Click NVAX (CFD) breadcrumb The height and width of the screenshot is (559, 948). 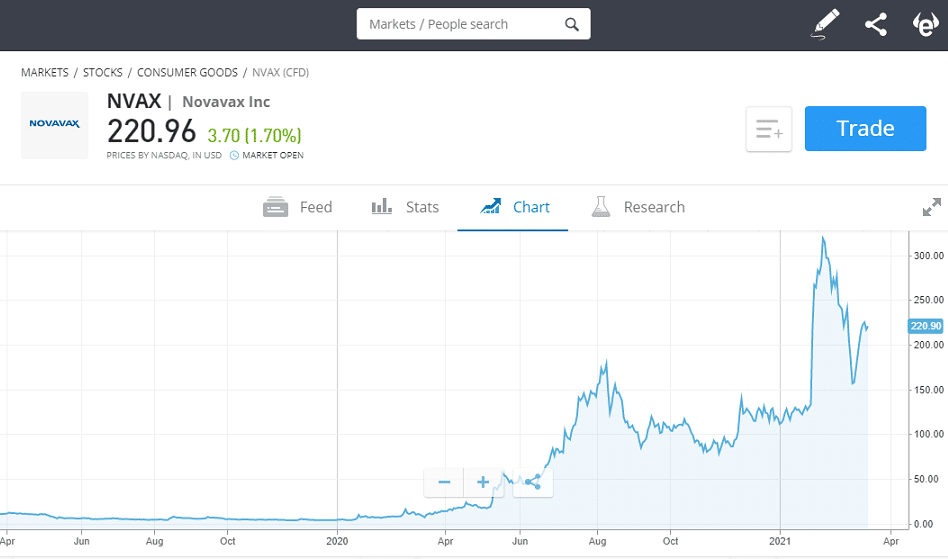(281, 73)
